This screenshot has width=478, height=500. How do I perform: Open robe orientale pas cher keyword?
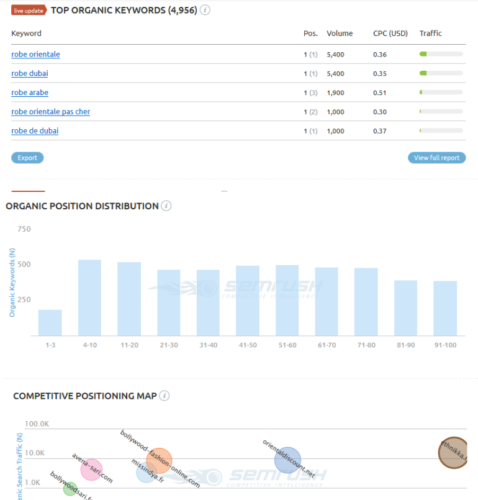pyautogui.click(x=51, y=112)
